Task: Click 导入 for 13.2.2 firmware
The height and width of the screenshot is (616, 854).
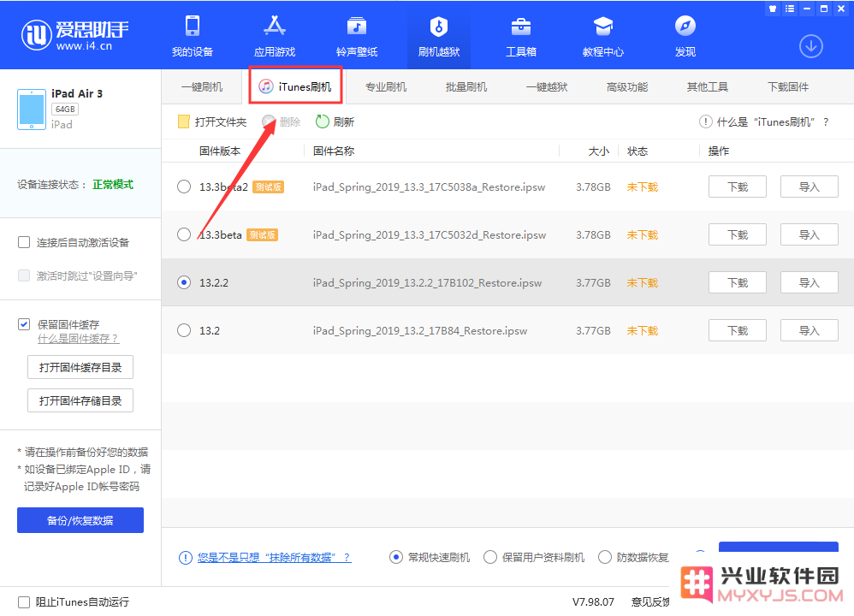Action: (x=810, y=282)
